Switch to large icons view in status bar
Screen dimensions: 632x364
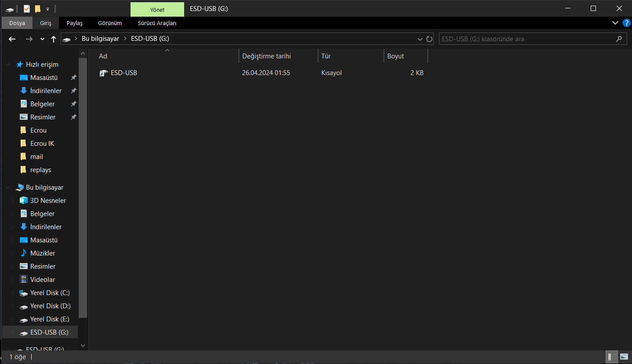[x=624, y=357]
